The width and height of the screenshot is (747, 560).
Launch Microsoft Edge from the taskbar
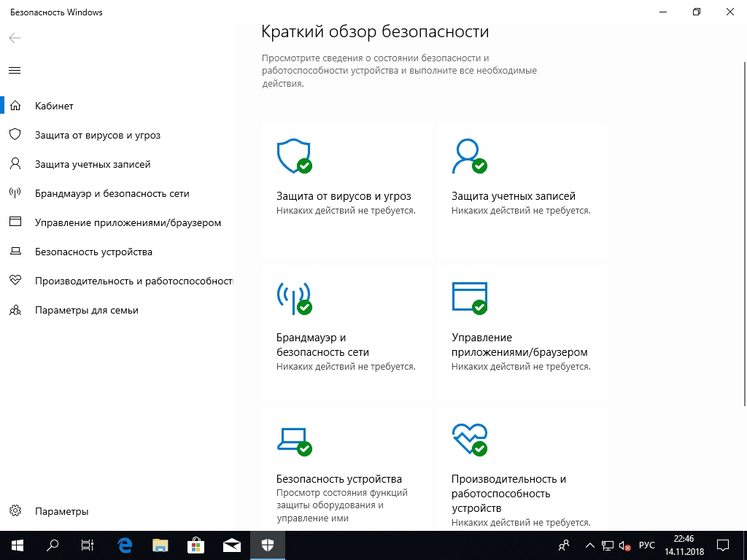pyautogui.click(x=125, y=545)
